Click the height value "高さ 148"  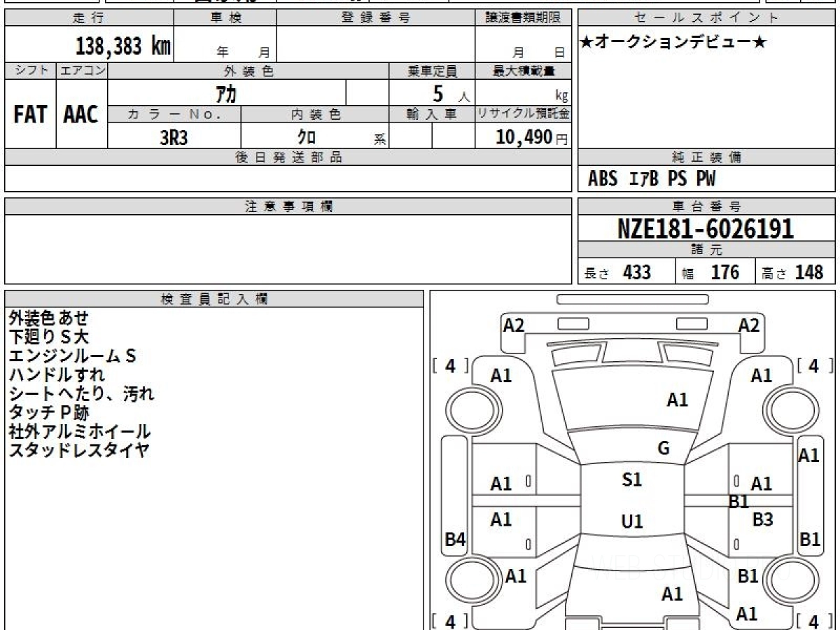click(x=792, y=272)
